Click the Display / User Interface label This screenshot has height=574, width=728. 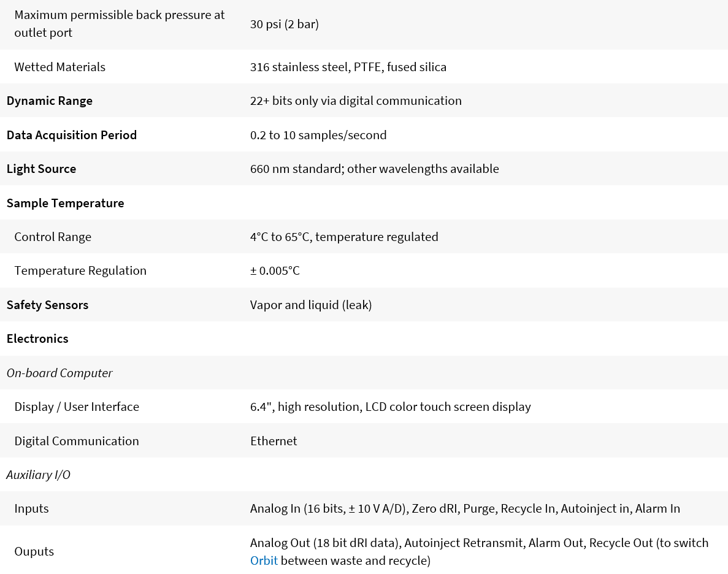tap(77, 407)
